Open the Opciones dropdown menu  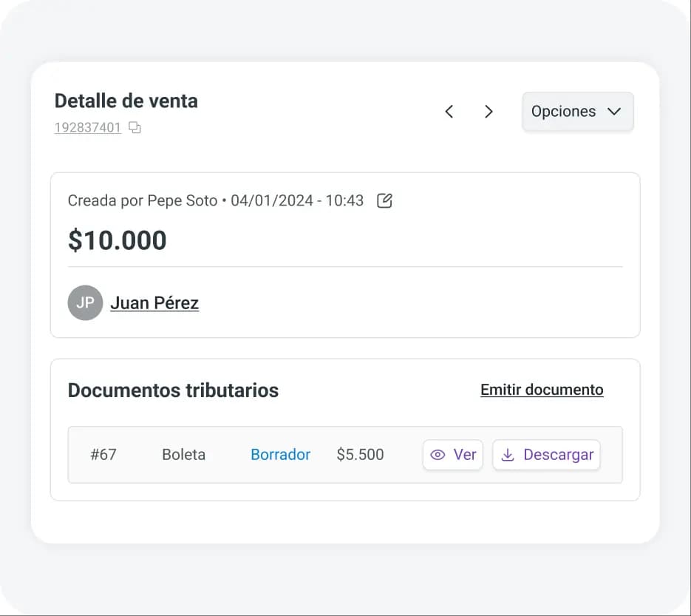tap(577, 112)
